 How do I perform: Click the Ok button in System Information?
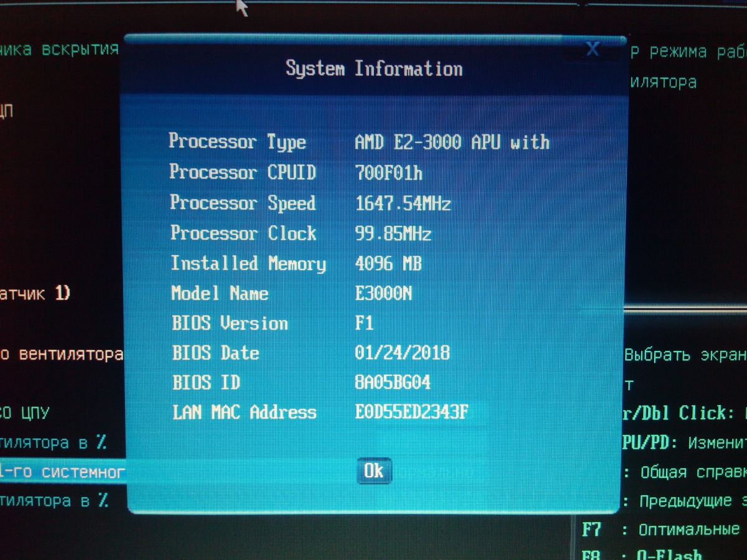coord(374,470)
